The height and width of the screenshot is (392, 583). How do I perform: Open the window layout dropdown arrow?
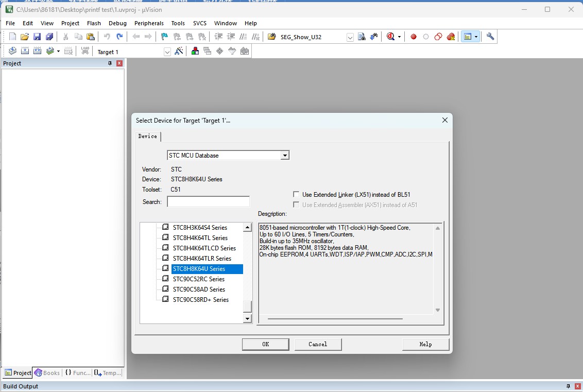476,37
